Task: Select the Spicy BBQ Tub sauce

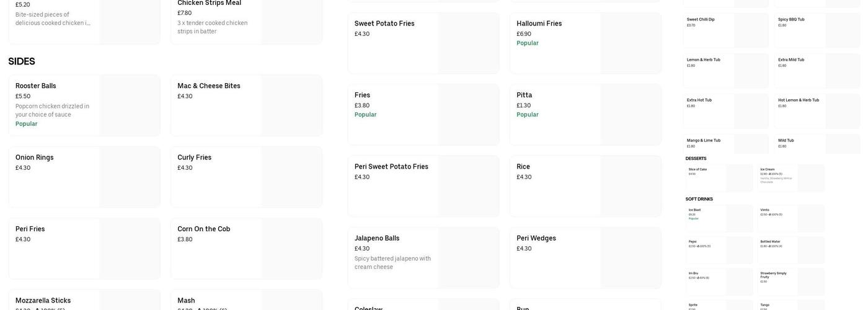Action: tap(817, 30)
